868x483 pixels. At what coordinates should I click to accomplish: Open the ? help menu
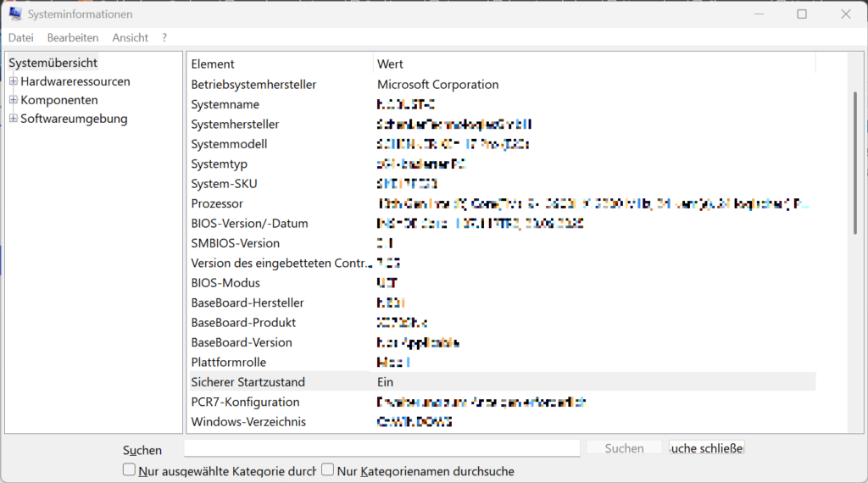(164, 37)
